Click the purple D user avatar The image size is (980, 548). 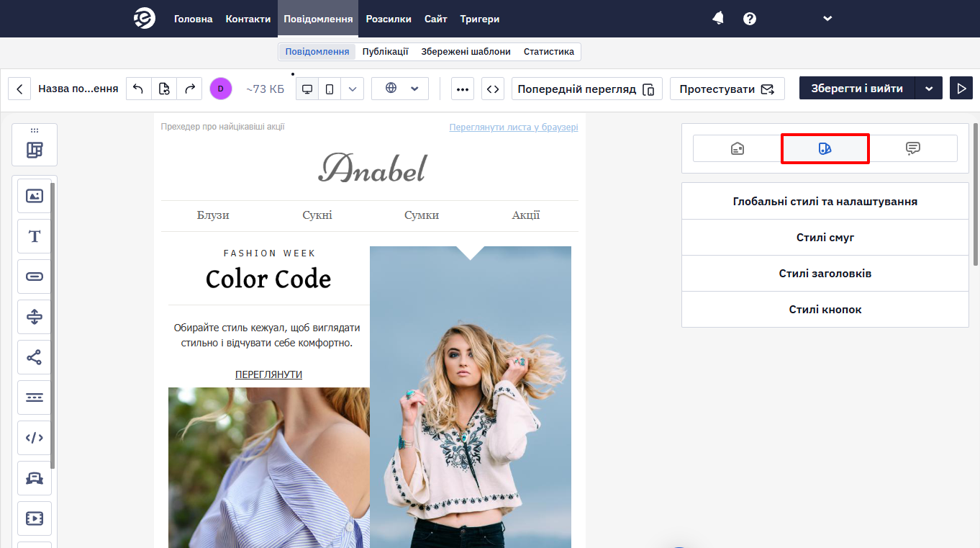221,89
